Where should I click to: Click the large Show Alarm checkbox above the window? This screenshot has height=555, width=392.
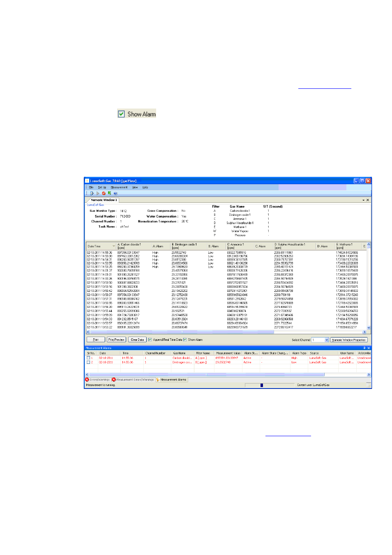pos(121,114)
